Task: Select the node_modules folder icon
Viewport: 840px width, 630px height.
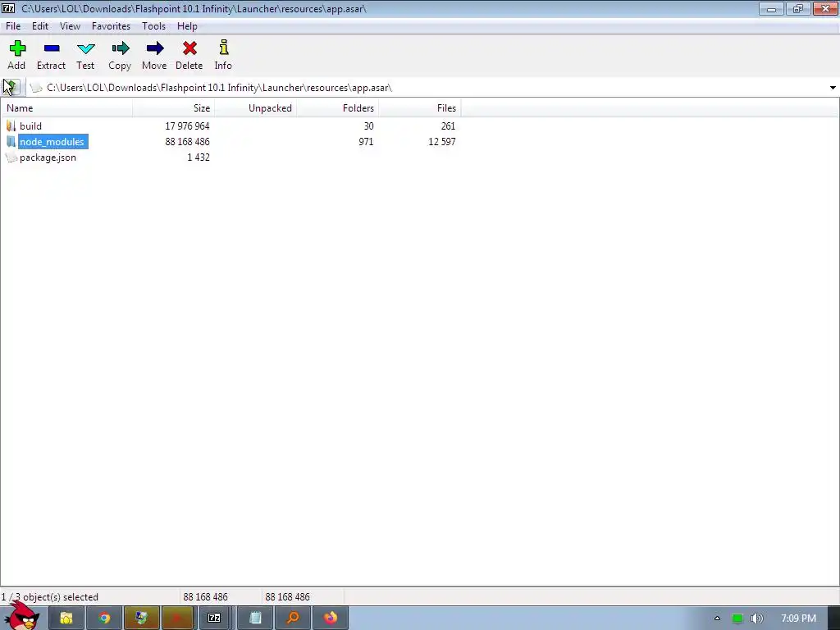Action: pyautogui.click(x=11, y=141)
